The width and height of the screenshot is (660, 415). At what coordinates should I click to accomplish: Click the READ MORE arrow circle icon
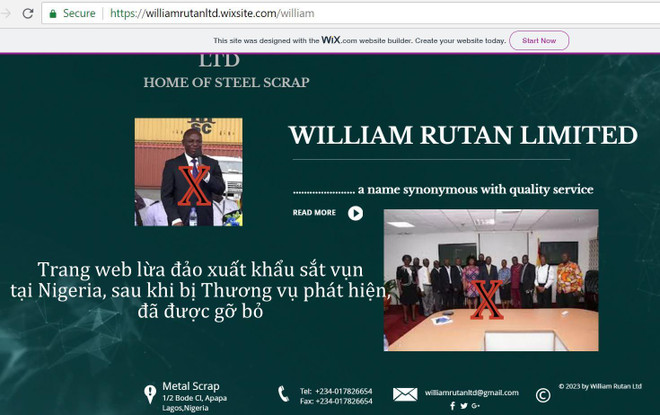click(355, 213)
